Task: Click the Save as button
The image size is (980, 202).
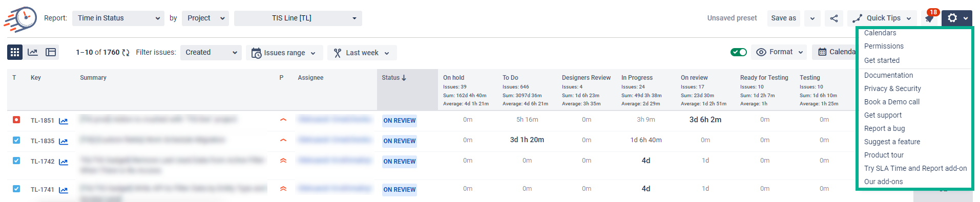Action: tap(784, 18)
